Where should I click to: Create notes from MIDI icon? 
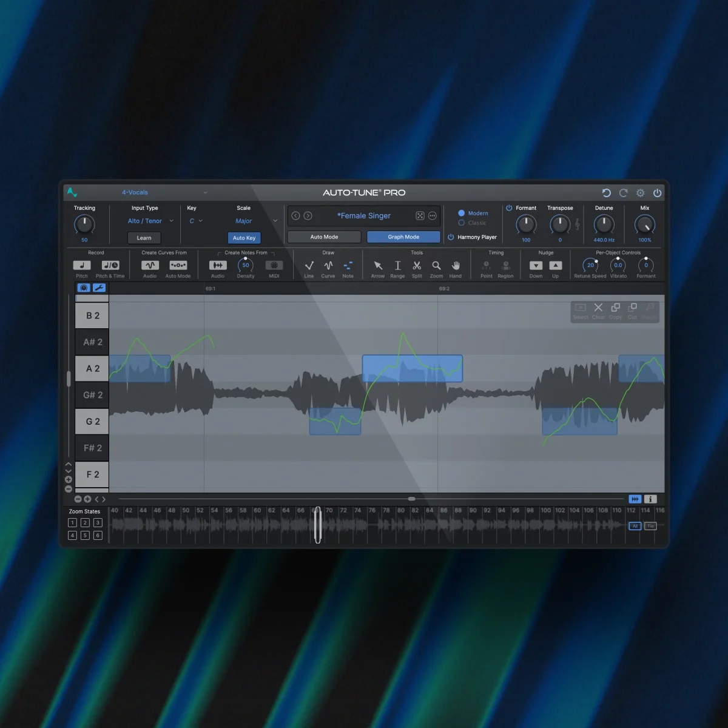tap(274, 265)
